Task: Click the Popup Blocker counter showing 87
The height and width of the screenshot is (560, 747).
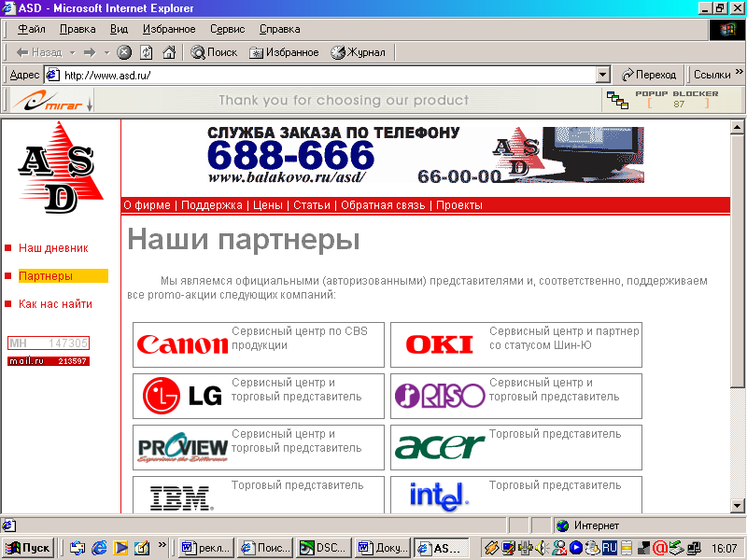Action: 679,104
